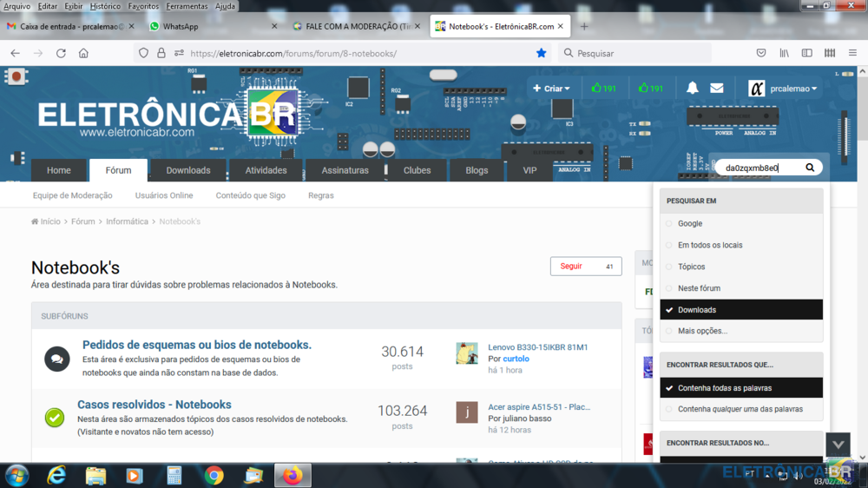Open the Clubes tab
The height and width of the screenshot is (488, 868).
[417, 170]
